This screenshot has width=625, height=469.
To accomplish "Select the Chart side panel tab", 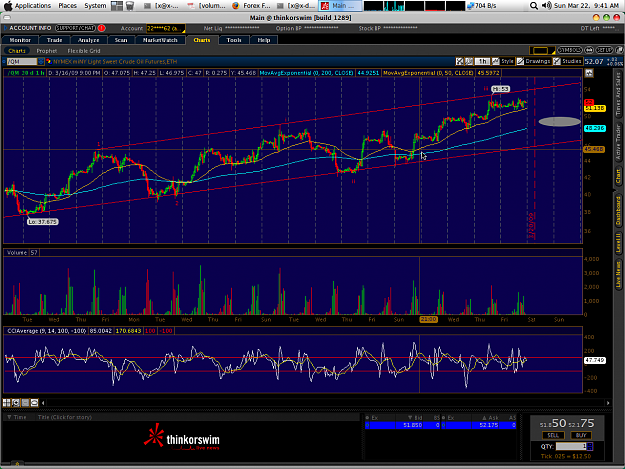I will click(x=618, y=176).
